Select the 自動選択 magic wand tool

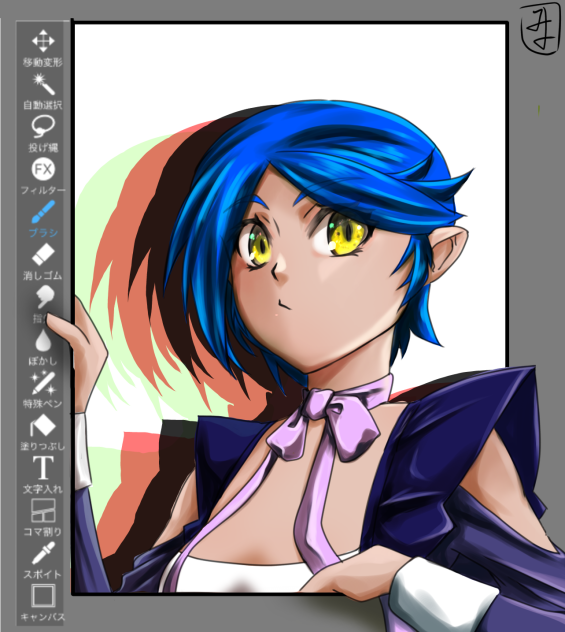43,91
